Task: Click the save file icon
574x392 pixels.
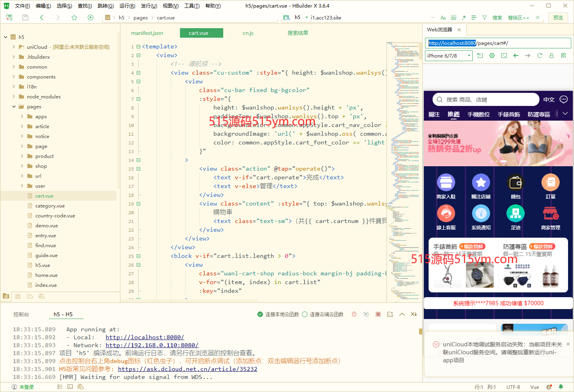Action: coord(25,17)
